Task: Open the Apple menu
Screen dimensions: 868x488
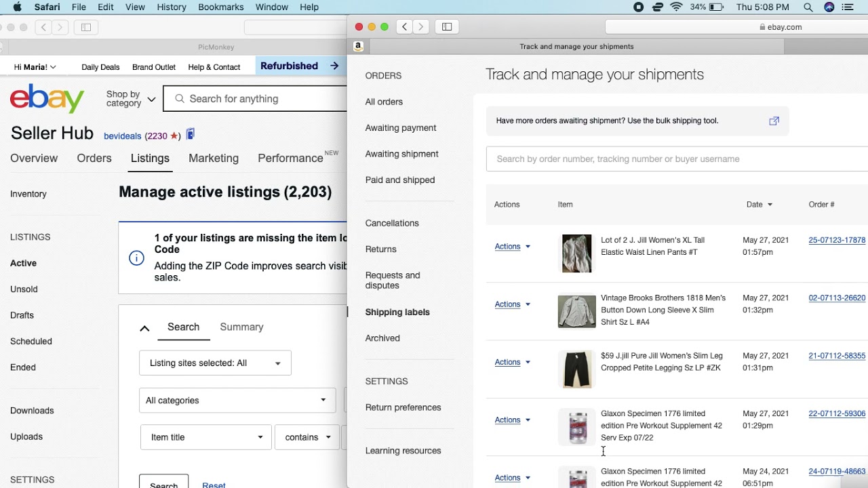Action: pyautogui.click(x=17, y=7)
